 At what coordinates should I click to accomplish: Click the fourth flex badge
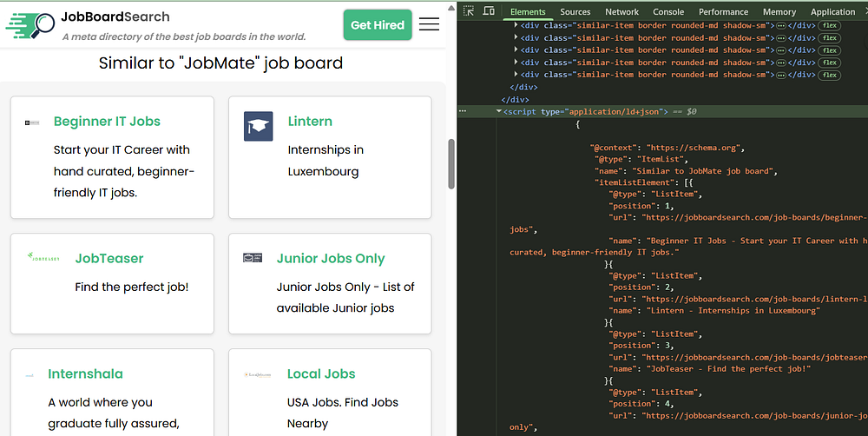click(829, 62)
